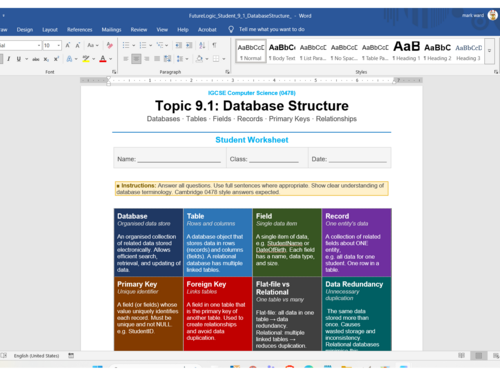Switch to Print Layout view icon
The image size is (500, 375).
click(479, 356)
